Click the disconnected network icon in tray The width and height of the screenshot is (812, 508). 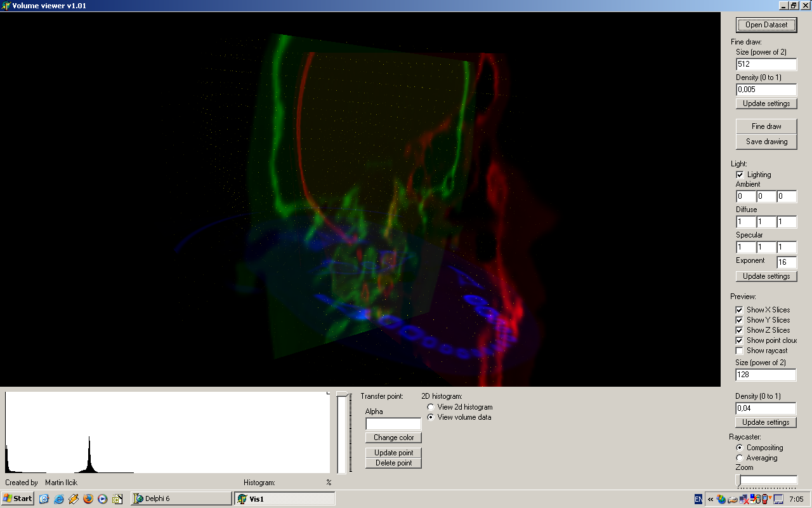[743, 499]
